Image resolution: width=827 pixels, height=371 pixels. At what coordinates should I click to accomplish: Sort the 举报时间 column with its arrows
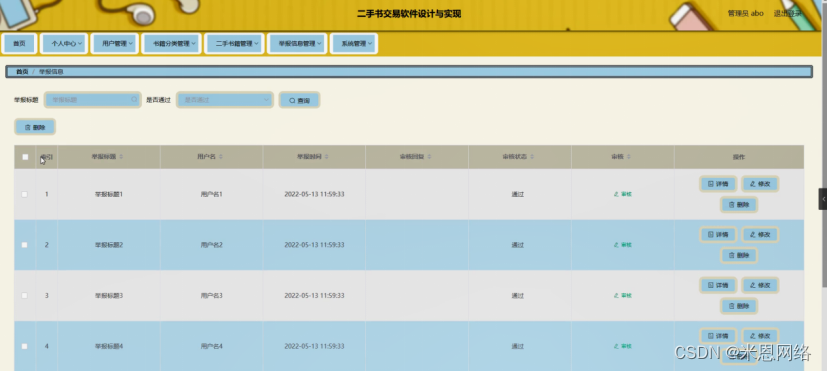[326, 157]
